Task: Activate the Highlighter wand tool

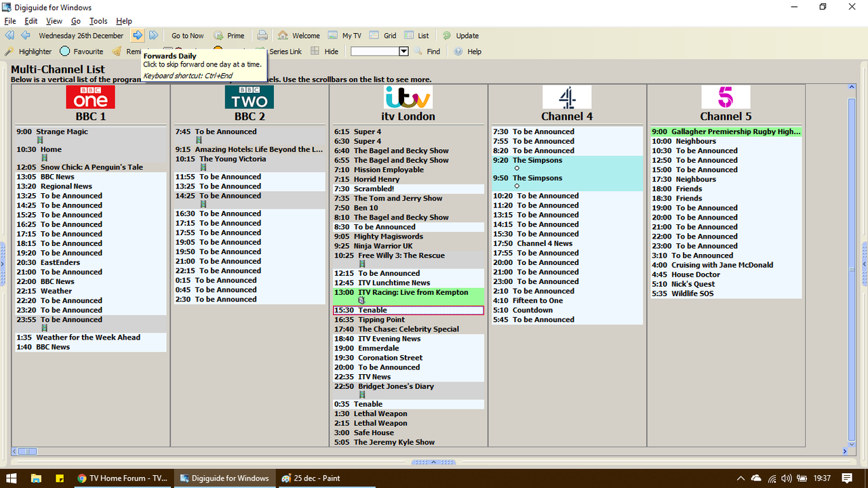Action: [x=28, y=52]
